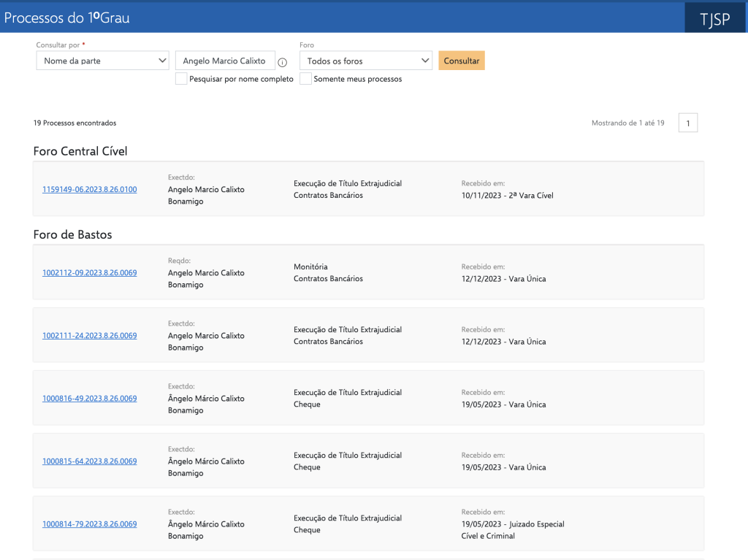
Task: Expand the Foro dropdown list
Action: [x=365, y=61]
